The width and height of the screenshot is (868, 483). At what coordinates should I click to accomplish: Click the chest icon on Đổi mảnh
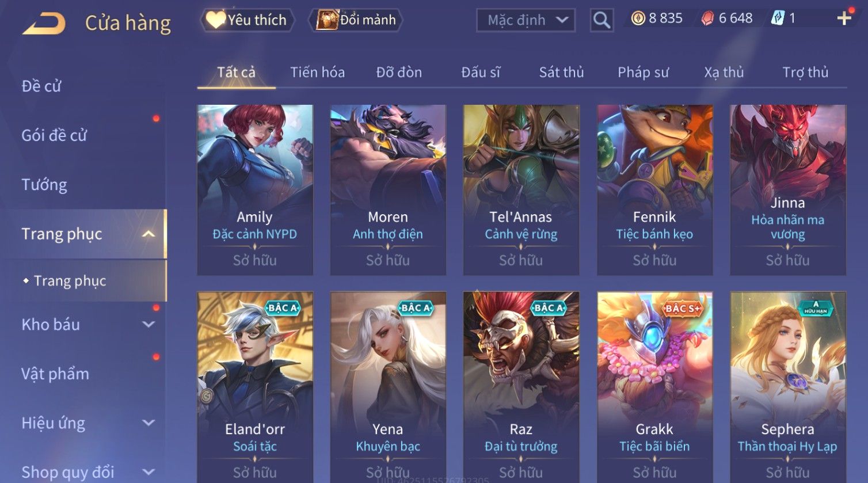[x=327, y=20]
